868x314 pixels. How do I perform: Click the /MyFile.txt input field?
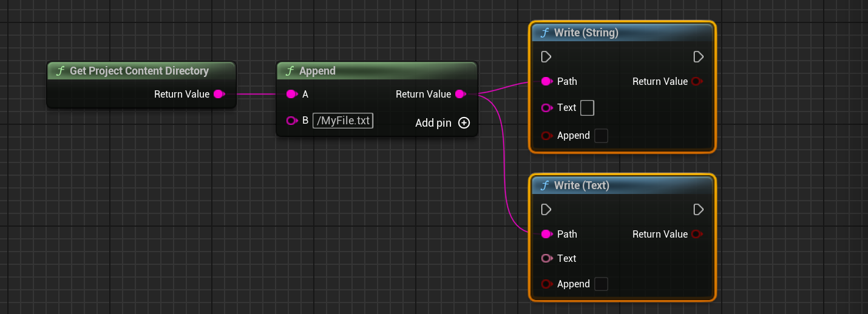tap(343, 121)
